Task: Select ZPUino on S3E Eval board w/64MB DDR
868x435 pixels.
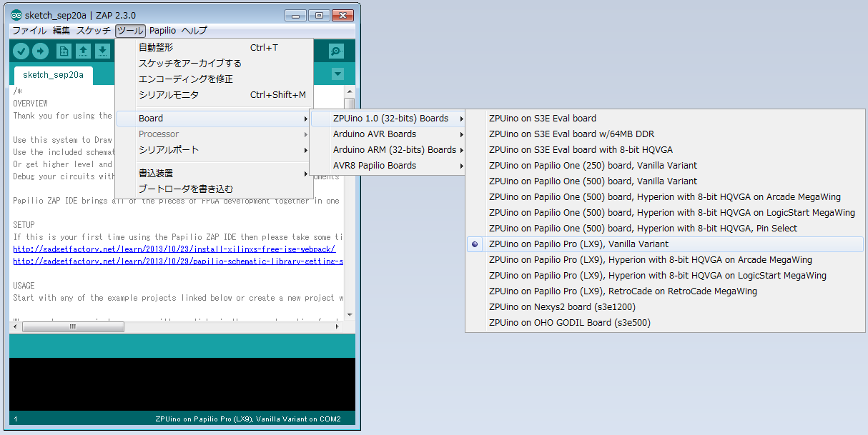Action: pyautogui.click(x=665, y=134)
